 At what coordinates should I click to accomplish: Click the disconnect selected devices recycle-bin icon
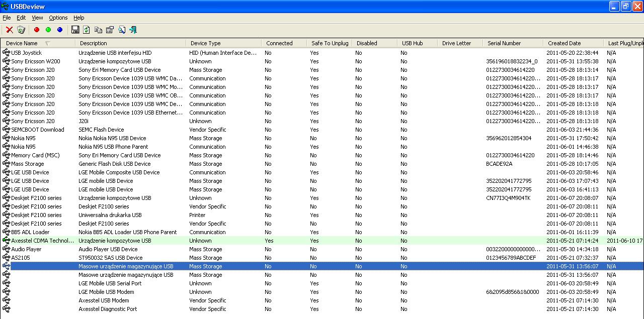[21, 30]
